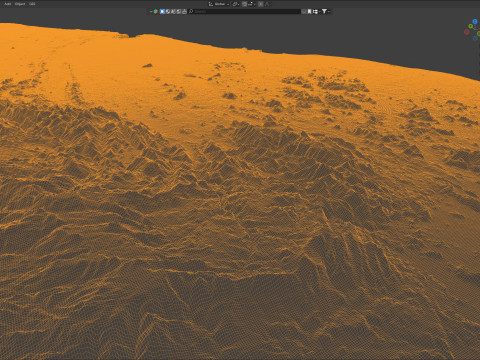This screenshot has height=360, width=480.
Task: Open the Global transform orientation dropdown
Action: [219, 4]
